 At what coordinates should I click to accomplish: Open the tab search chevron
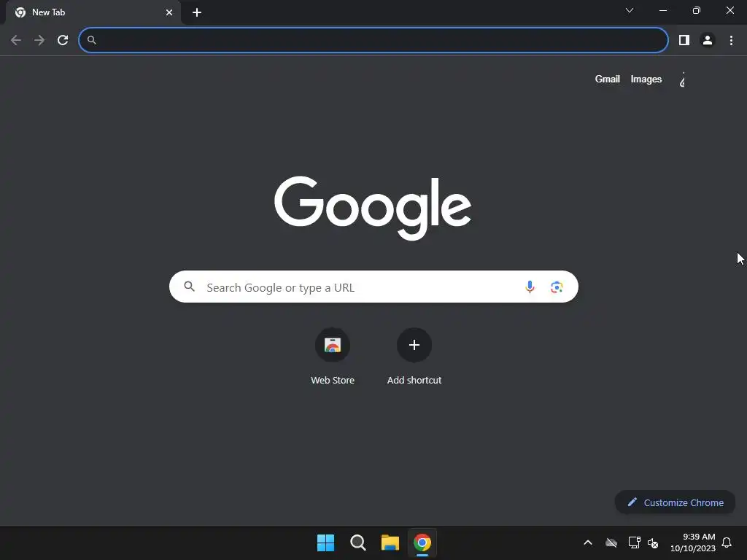(630, 10)
